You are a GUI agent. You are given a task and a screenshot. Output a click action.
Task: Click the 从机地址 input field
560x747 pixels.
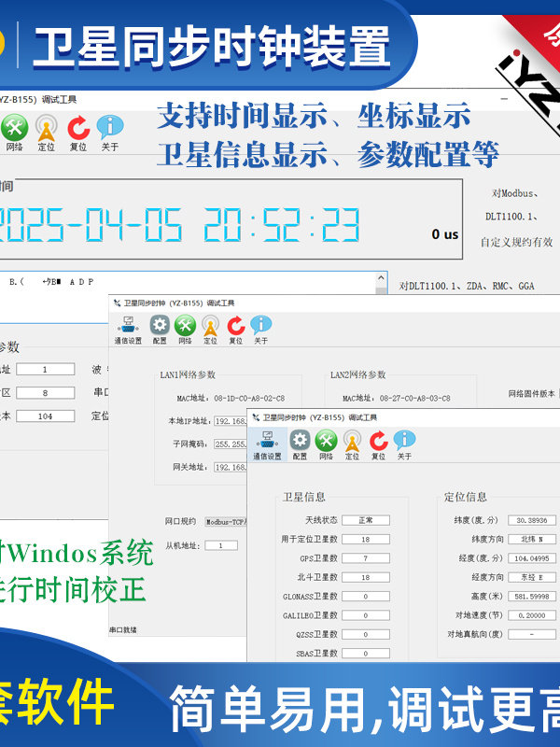coord(220,545)
